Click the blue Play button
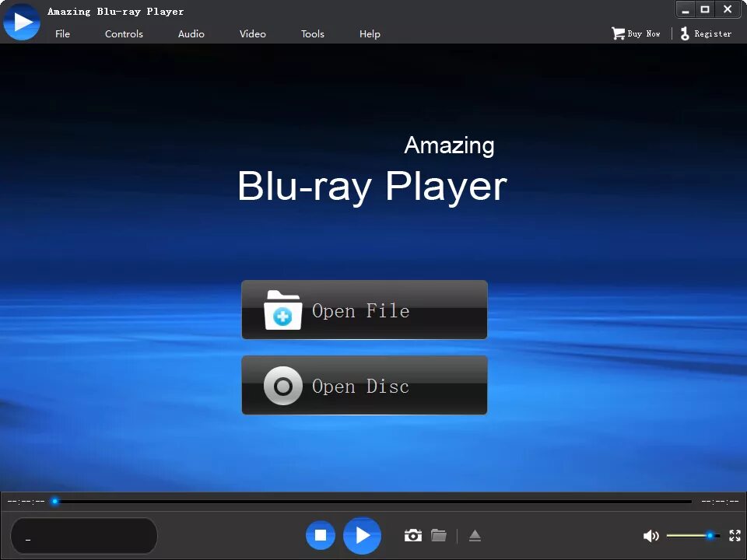This screenshot has width=747, height=560. click(x=362, y=536)
